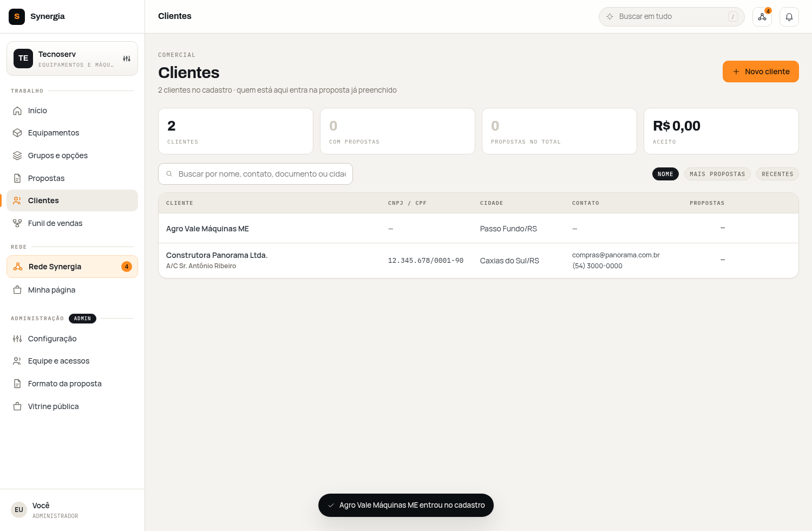The image size is (812, 531).
Task: Click the Caxias do Sul/RS city cell
Action: point(509,261)
